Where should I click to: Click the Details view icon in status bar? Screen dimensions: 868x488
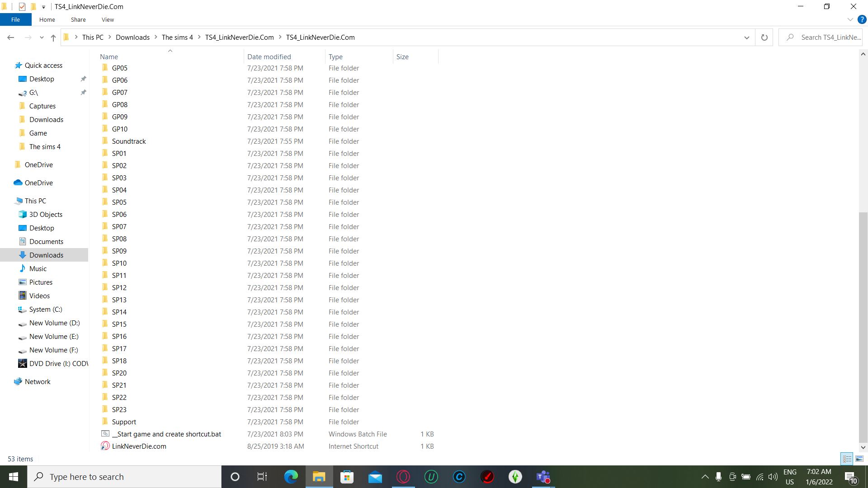pyautogui.click(x=847, y=458)
